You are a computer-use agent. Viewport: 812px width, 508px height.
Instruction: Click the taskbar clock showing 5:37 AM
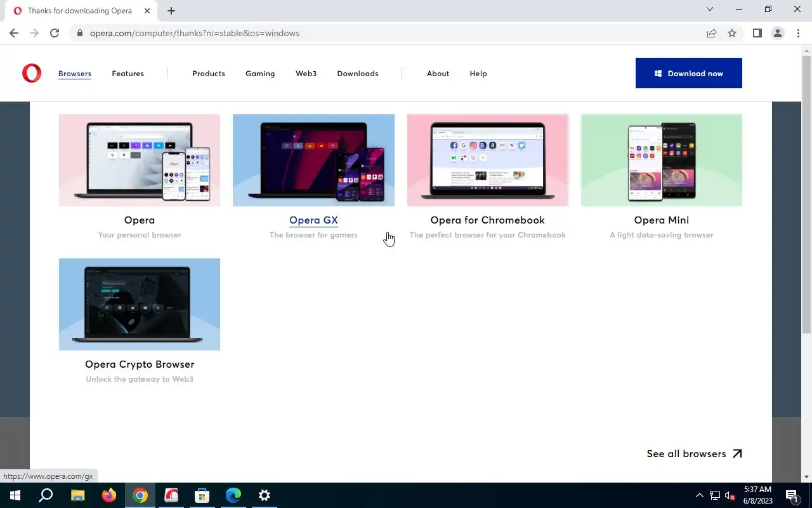tap(757, 495)
